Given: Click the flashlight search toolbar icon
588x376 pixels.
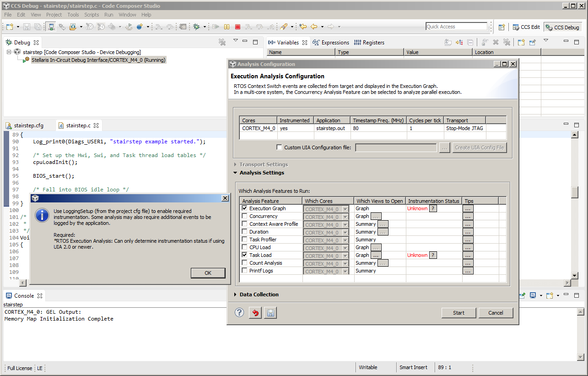Looking at the screenshot, I should [x=284, y=27].
